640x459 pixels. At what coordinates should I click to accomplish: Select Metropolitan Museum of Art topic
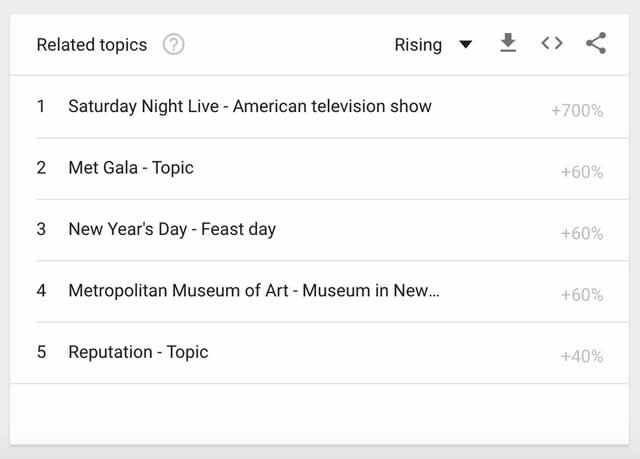click(253, 291)
